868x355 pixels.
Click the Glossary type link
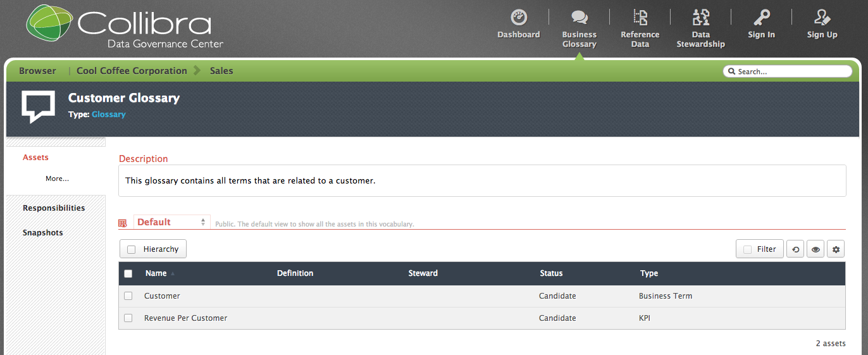[109, 115]
